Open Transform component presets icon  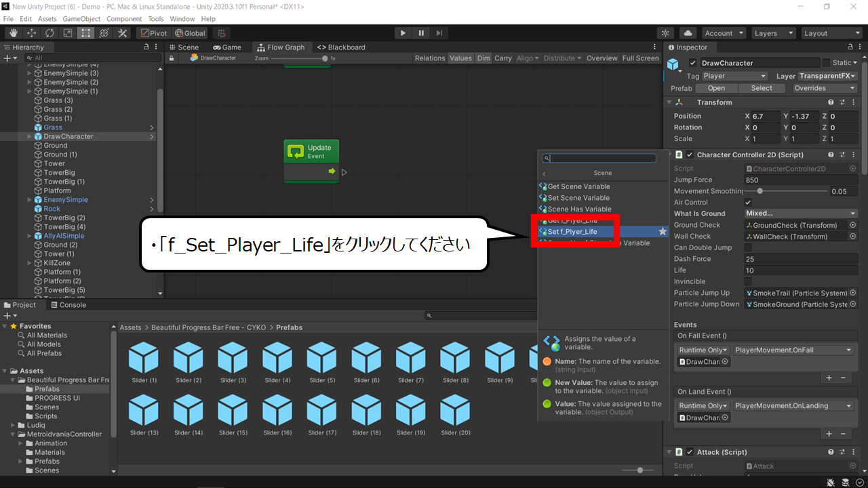point(842,102)
